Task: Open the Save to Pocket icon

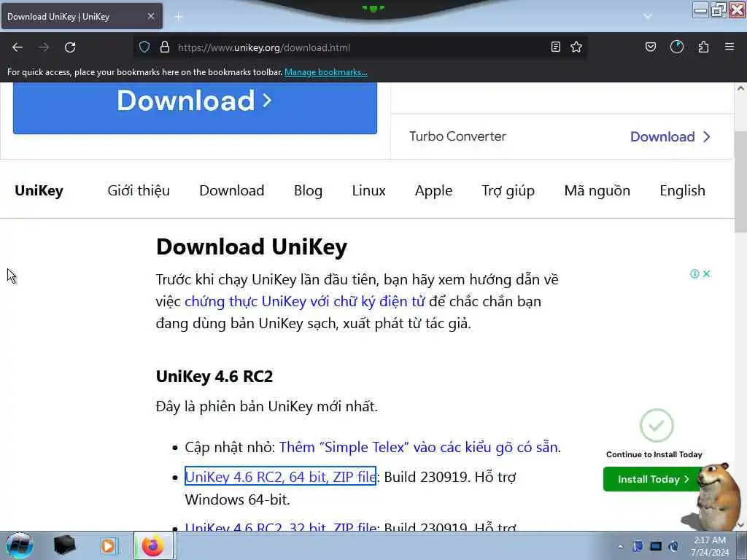Action: (x=651, y=47)
